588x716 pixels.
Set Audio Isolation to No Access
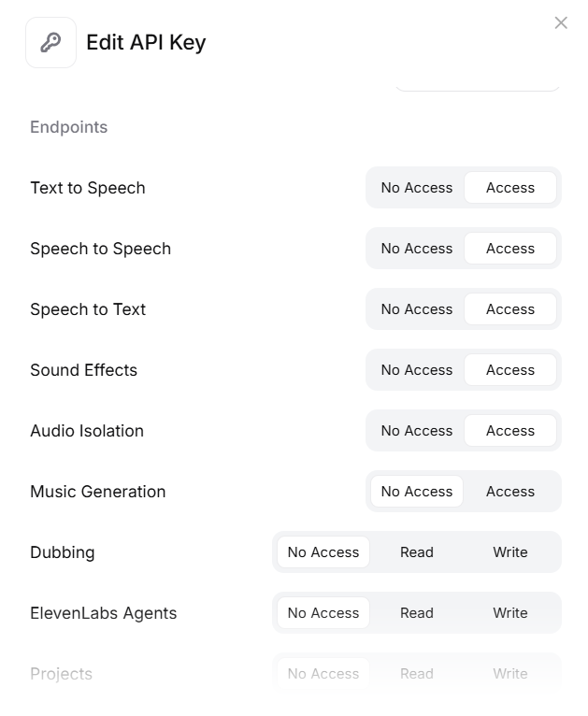(x=416, y=431)
